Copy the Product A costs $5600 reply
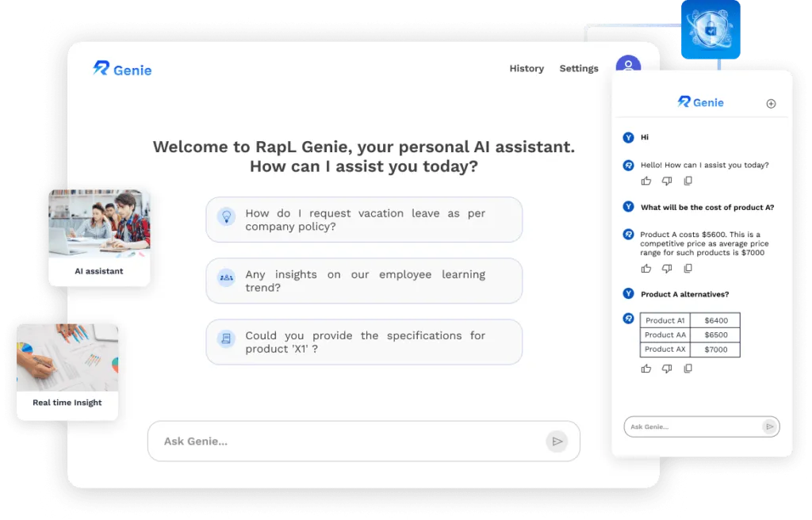The image size is (812, 520). click(x=688, y=268)
